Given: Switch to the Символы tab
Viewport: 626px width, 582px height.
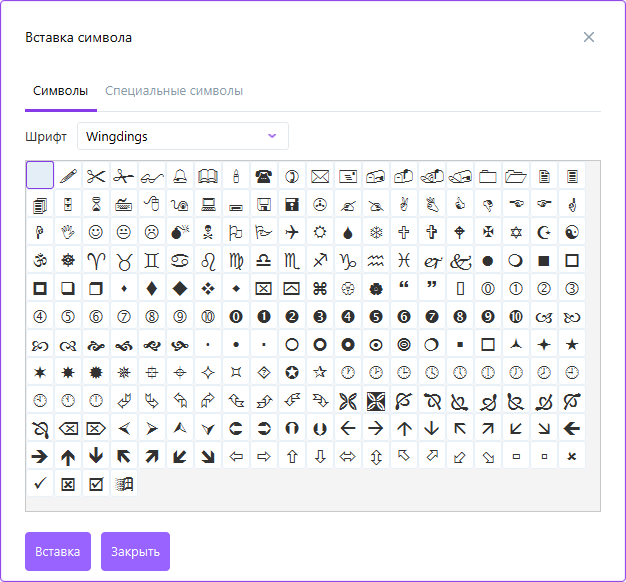Looking at the screenshot, I should [61, 91].
